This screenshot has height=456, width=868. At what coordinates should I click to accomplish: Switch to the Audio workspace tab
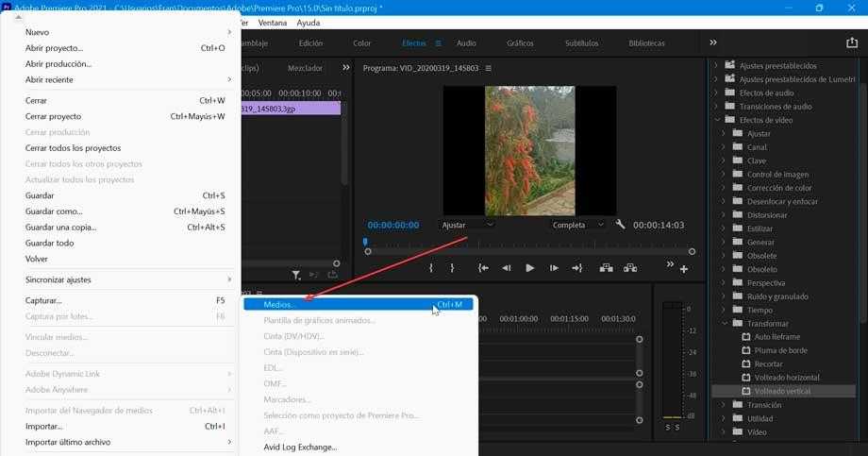466,43
